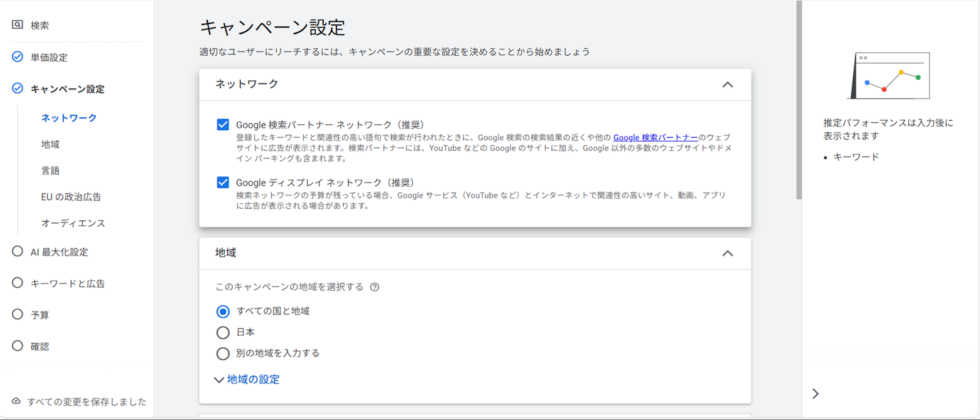Click the step circle icon for AI 最大化設定
The image size is (980, 420).
(x=18, y=252)
